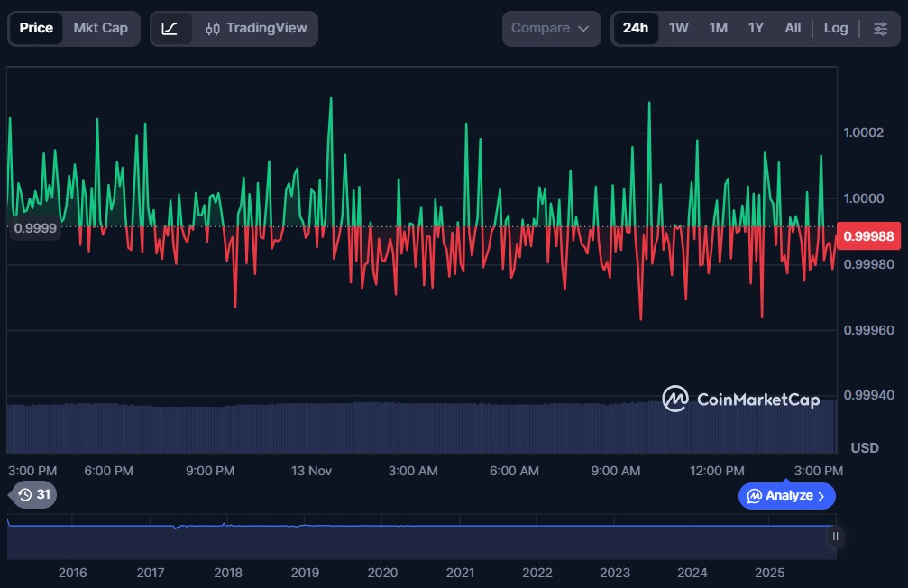
Task: Switch to TradingView chart mode
Action: click(256, 28)
